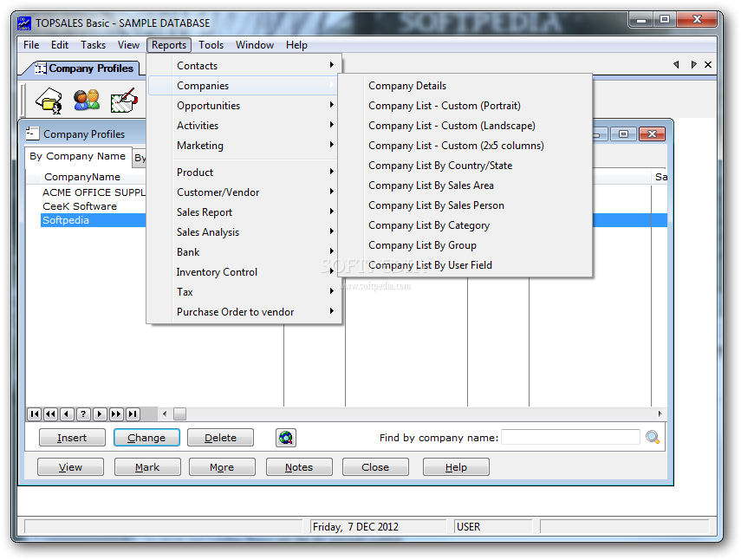
Task: Click the lower View button
Action: click(70, 467)
